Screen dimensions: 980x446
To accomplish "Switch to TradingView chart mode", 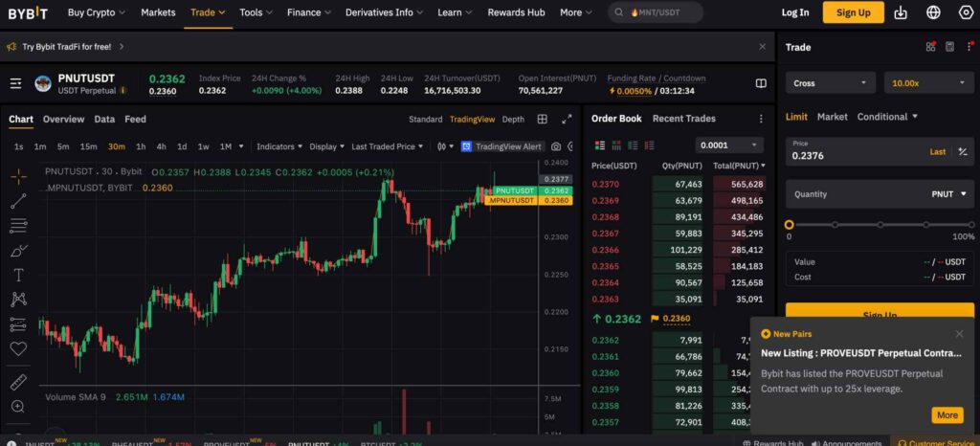I will (x=472, y=120).
